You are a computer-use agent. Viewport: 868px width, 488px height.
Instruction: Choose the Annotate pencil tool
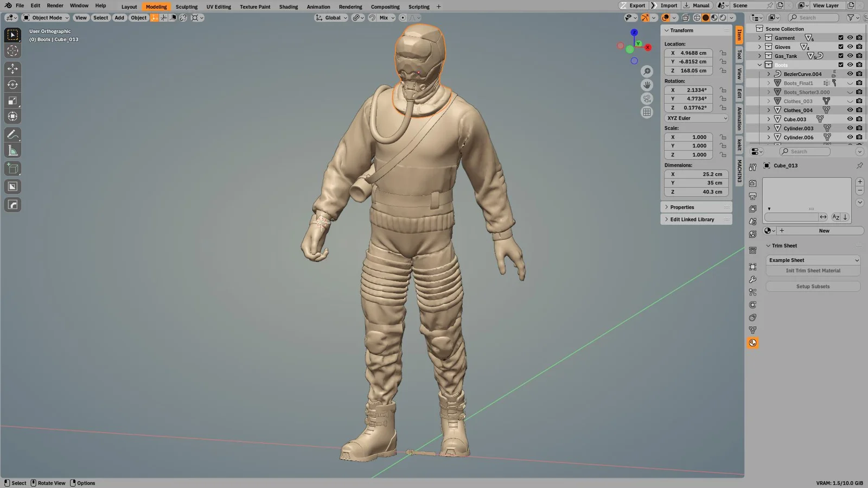(x=12, y=135)
